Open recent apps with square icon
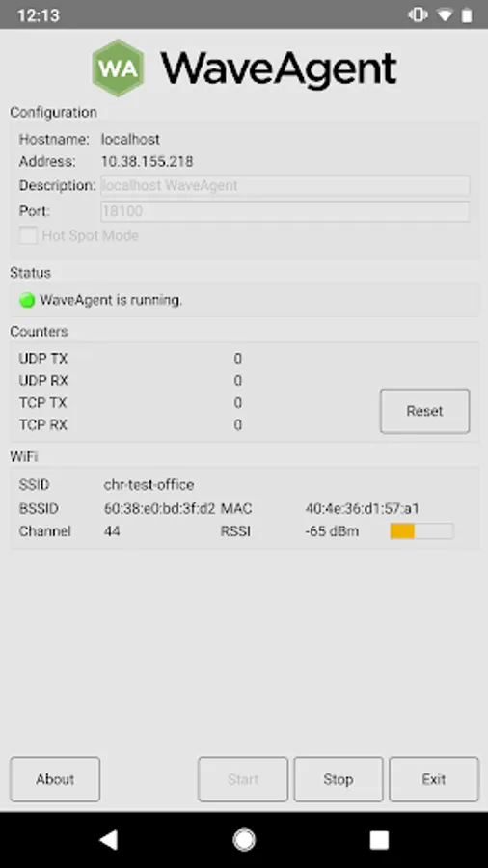Viewport: 488px width, 868px height. (379, 840)
